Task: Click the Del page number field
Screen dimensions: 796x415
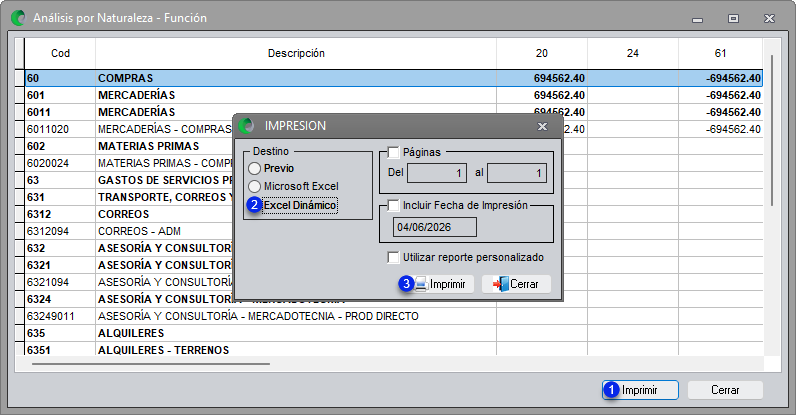Action: [437, 173]
